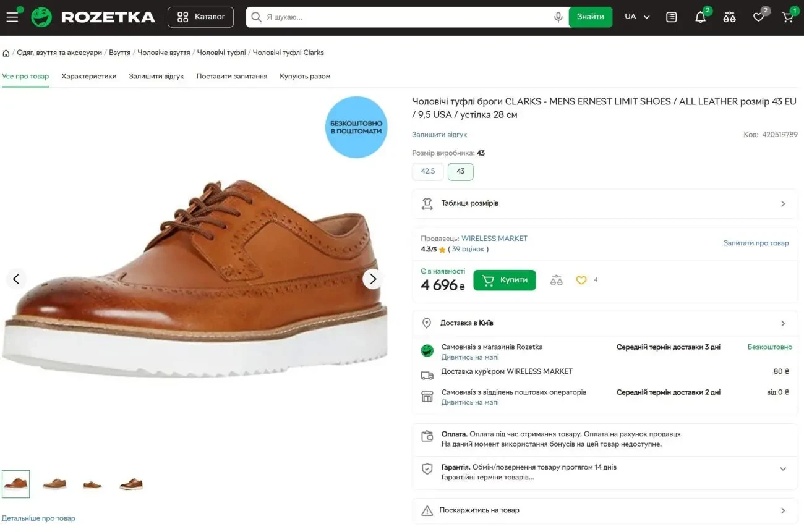
Task: Open the Купують разом tab
Action: [x=306, y=76]
